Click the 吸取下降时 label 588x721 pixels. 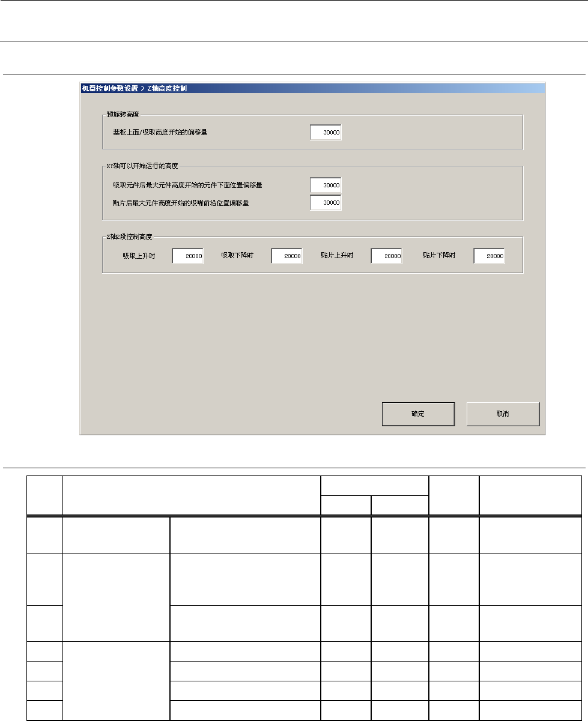point(237,256)
